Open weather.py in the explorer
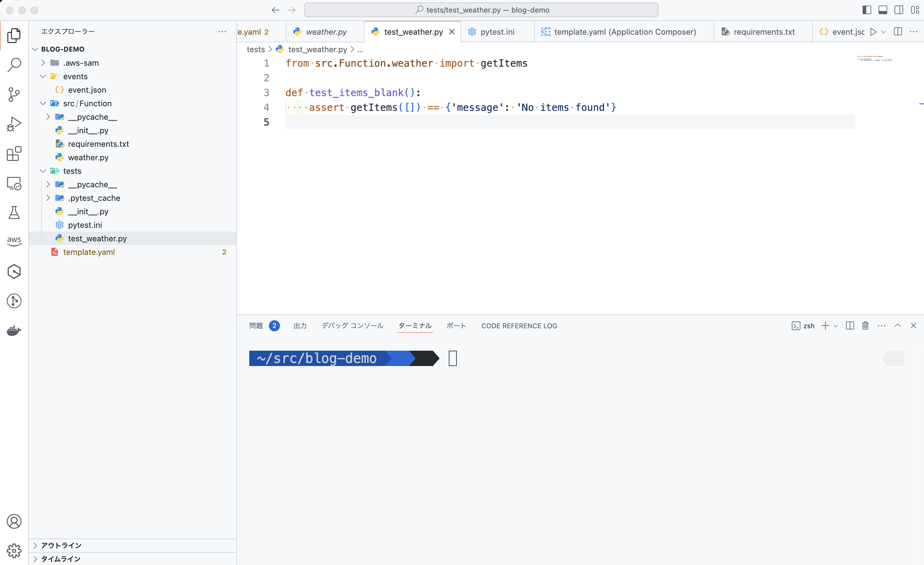The width and height of the screenshot is (924, 565). pos(133,157)
